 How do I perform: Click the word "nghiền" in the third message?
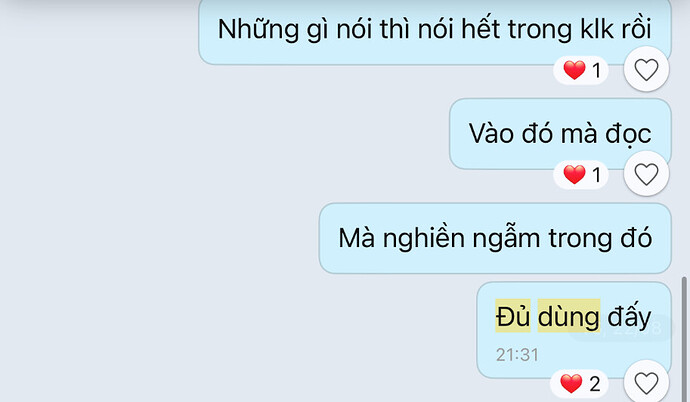click(x=423, y=239)
